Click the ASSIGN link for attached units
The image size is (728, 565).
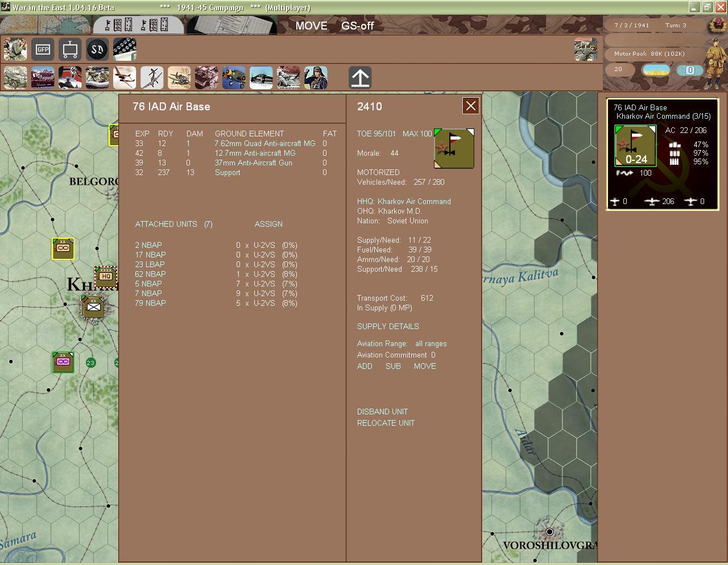pos(268,224)
